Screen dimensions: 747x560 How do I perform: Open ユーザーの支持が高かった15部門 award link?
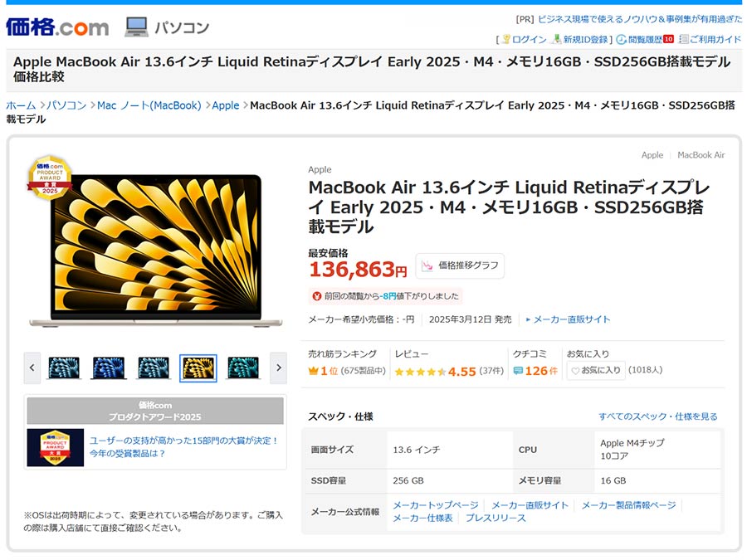183,446
